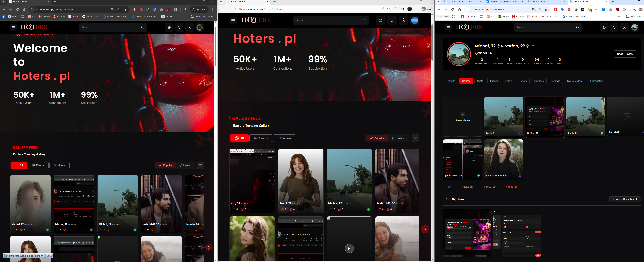Click Add hotline with photo
The width and height of the screenshot is (644, 262).
click(625, 199)
